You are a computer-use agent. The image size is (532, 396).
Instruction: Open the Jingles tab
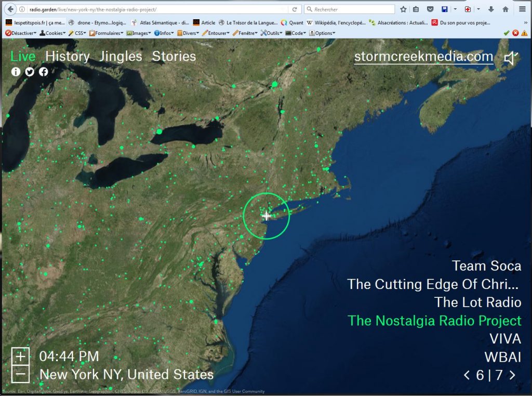[121, 56]
